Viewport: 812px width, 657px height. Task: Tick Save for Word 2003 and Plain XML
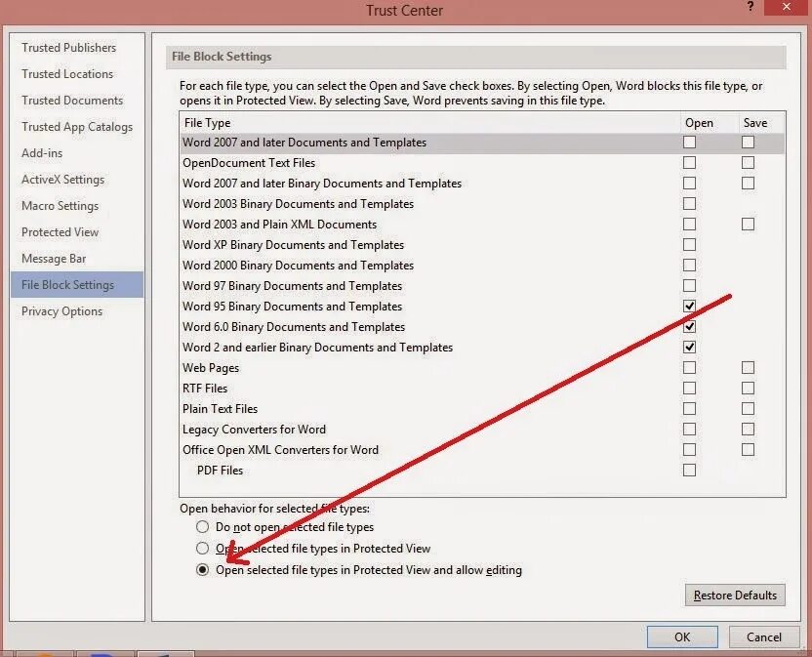[x=748, y=224]
